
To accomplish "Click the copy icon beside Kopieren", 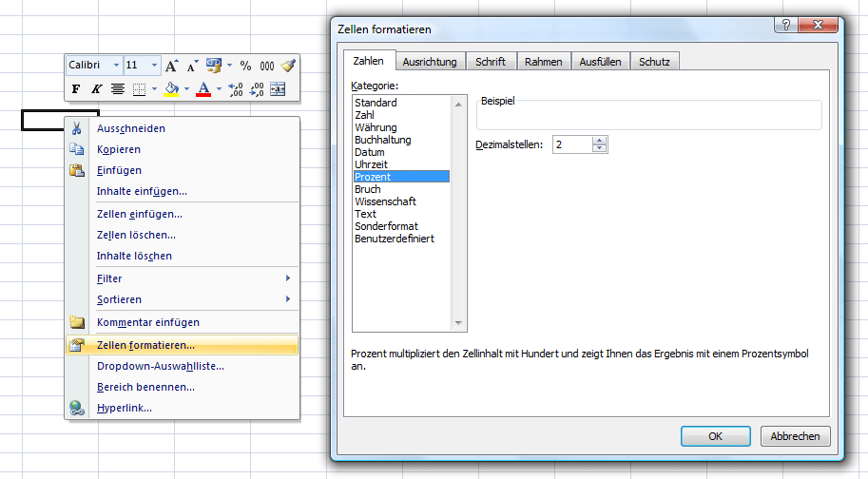I will coord(76,149).
